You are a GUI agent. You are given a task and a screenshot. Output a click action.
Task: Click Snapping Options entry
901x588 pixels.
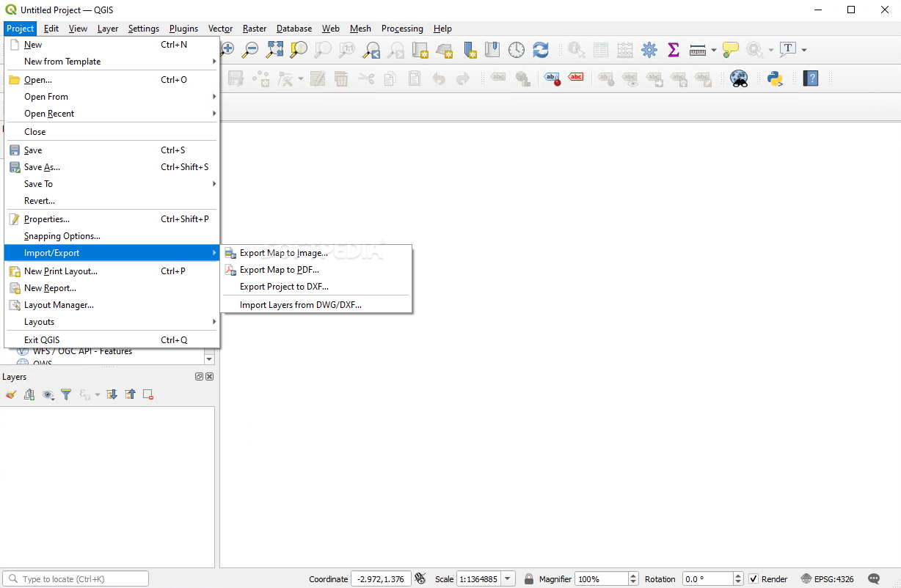click(113, 236)
